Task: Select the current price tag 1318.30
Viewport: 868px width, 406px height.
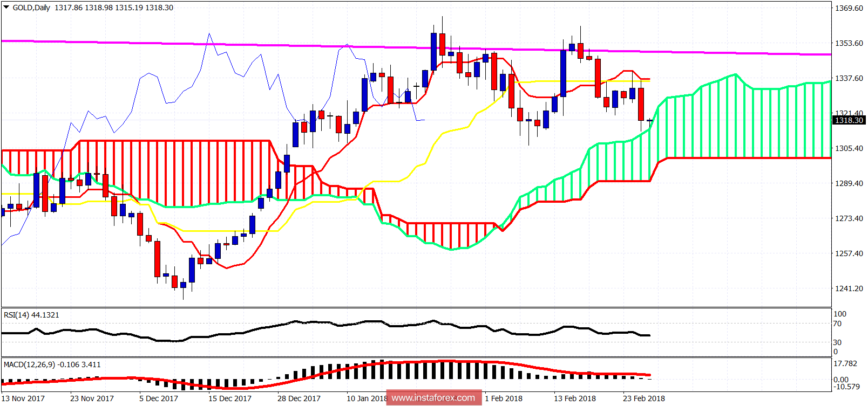Action: [849, 120]
